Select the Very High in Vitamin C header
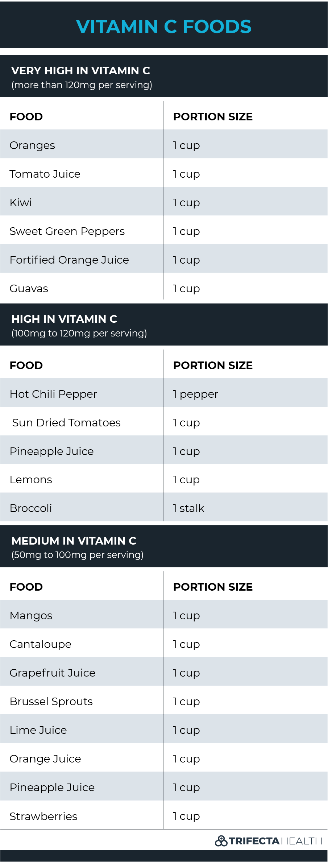The width and height of the screenshot is (328, 868). [164, 76]
